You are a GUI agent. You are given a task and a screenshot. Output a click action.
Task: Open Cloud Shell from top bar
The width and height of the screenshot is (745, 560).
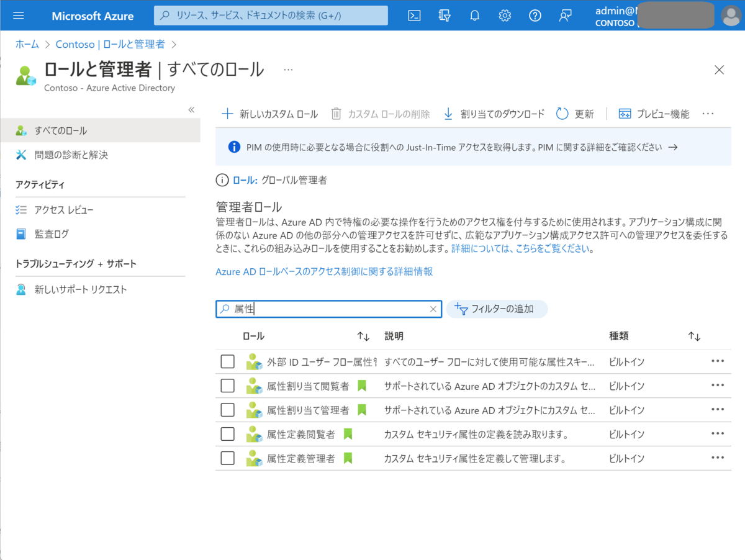pyautogui.click(x=414, y=16)
